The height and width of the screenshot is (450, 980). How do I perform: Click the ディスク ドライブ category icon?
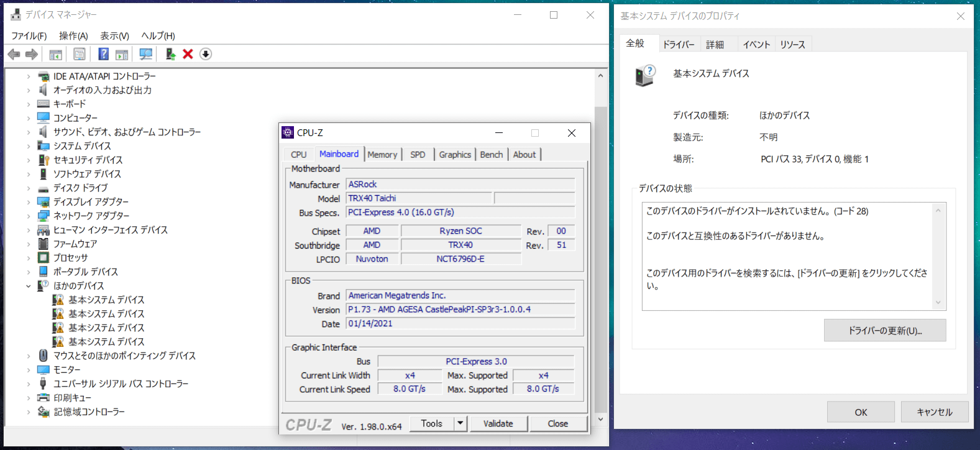click(44, 188)
